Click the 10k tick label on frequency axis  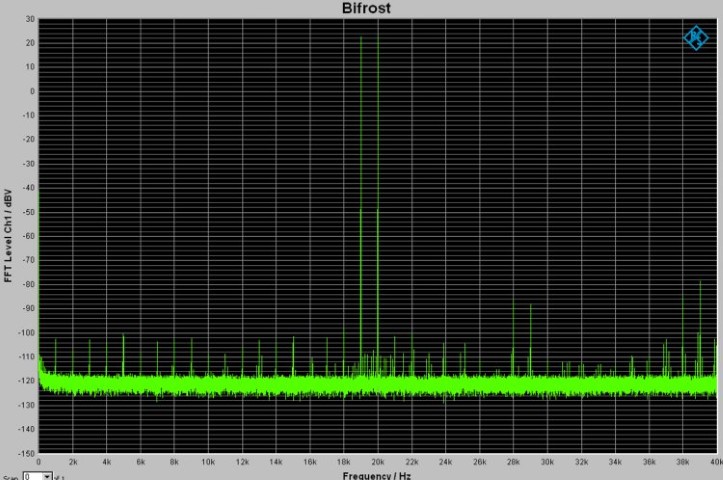(x=208, y=462)
